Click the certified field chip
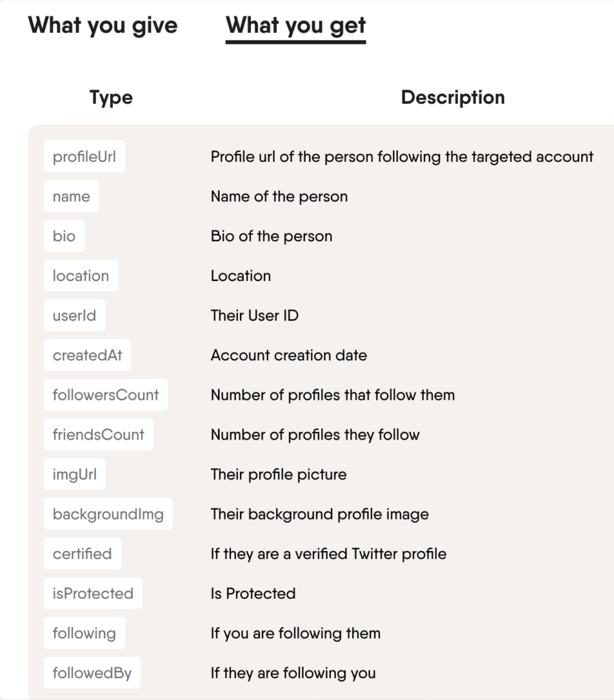 (82, 554)
